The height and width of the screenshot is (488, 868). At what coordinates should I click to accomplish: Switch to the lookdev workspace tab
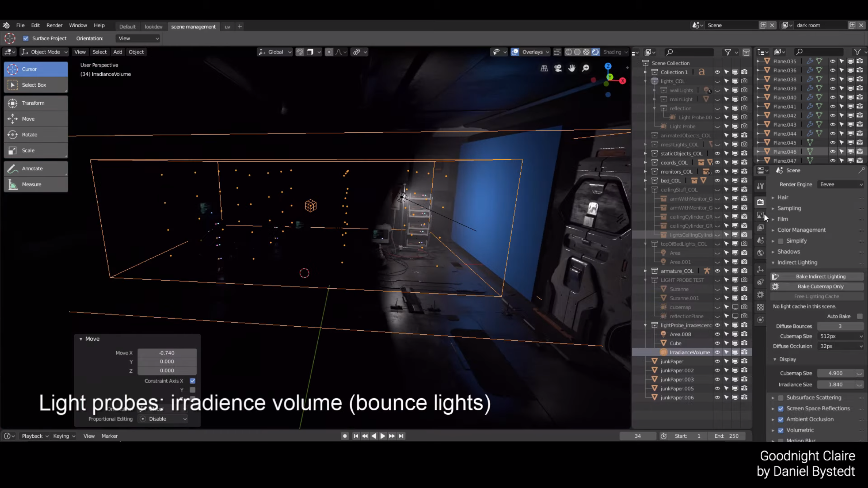point(153,27)
